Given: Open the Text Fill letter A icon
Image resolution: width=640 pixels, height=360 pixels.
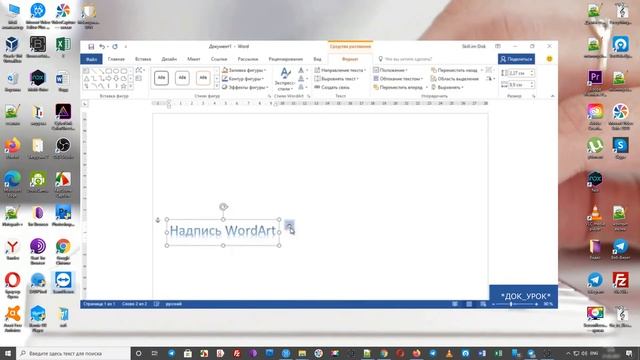Looking at the screenshot, I should (x=301, y=70).
